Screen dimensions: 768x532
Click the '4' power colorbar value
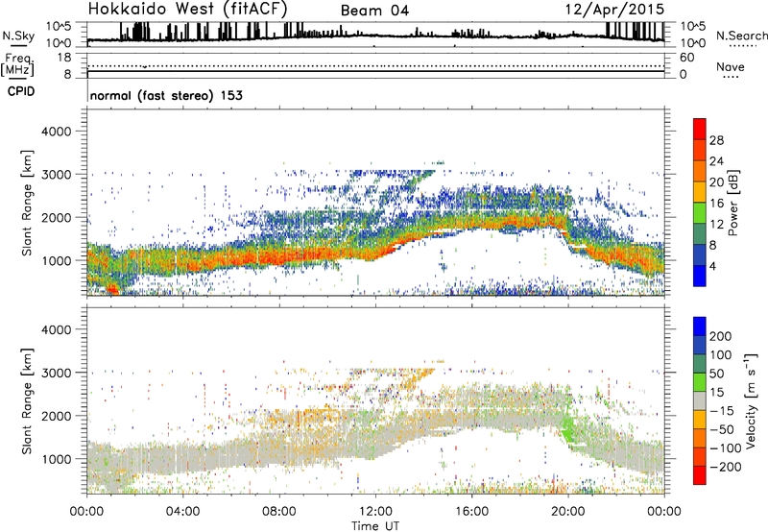[x=712, y=266]
